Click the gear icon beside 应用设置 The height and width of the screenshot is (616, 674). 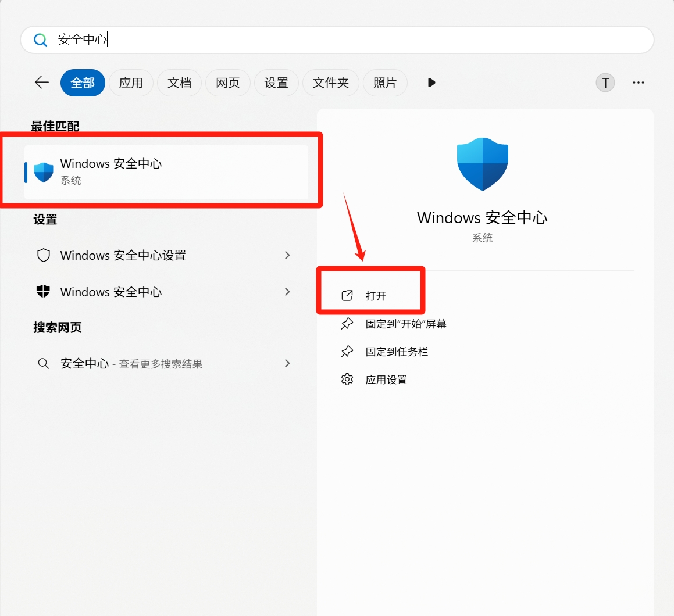tap(347, 379)
